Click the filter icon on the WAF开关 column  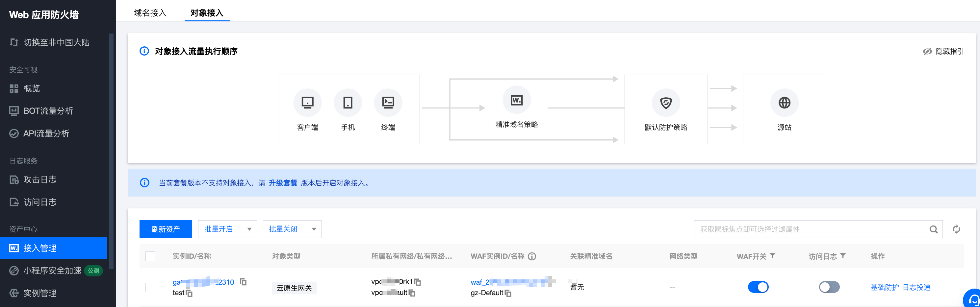tap(772, 256)
